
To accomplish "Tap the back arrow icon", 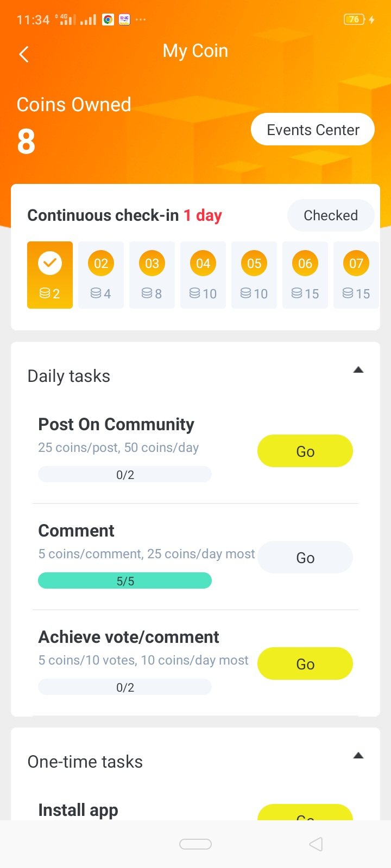I will point(24,54).
